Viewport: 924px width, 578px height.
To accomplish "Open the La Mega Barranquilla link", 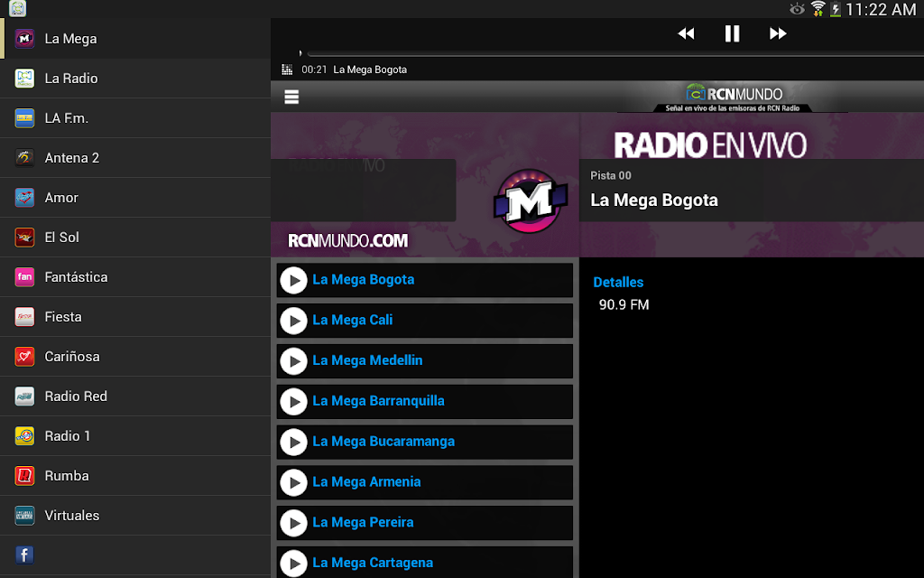I will pos(378,400).
